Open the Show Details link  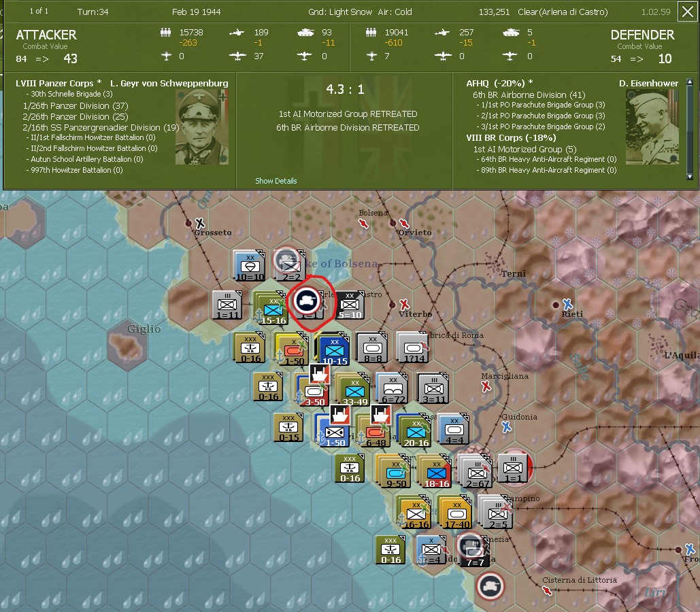(276, 181)
